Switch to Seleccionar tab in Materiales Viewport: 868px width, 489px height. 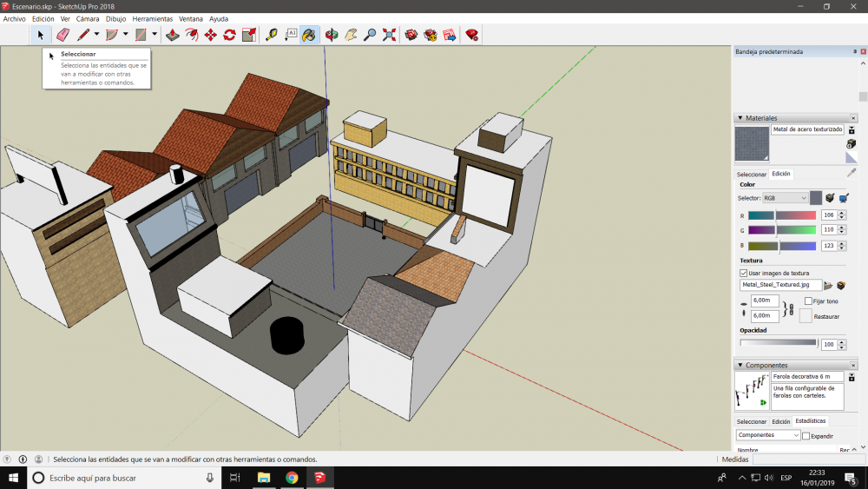pyautogui.click(x=751, y=174)
